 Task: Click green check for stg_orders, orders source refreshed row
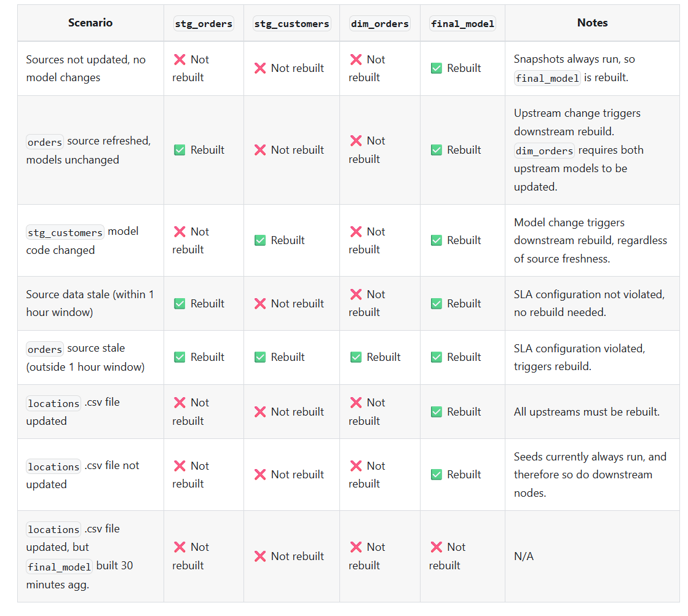pos(180,150)
